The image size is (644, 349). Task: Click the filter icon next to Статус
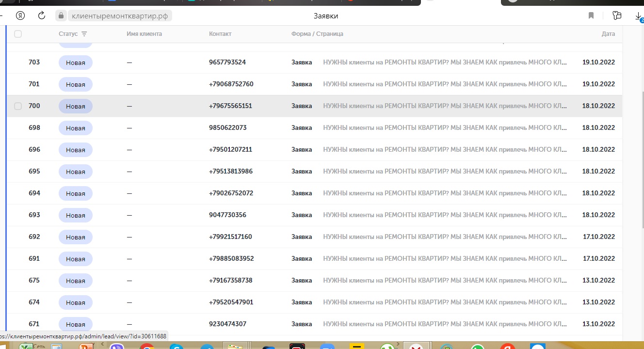pyautogui.click(x=84, y=34)
